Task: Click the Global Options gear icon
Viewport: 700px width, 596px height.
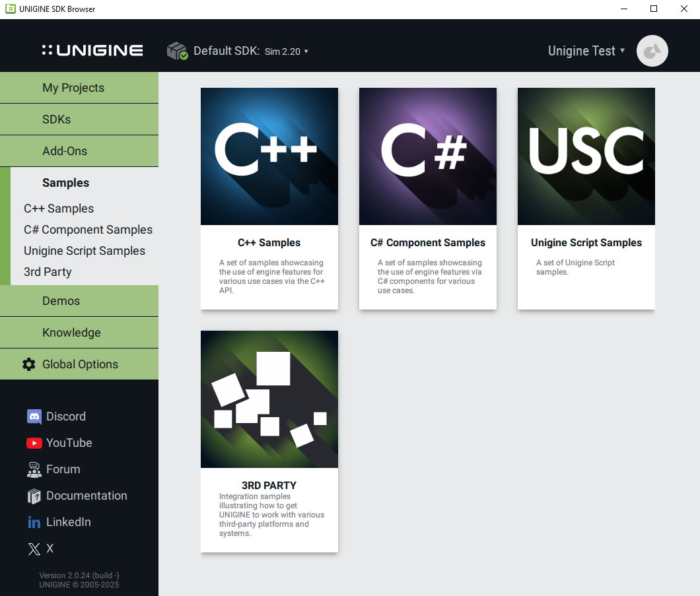Action: pos(29,364)
